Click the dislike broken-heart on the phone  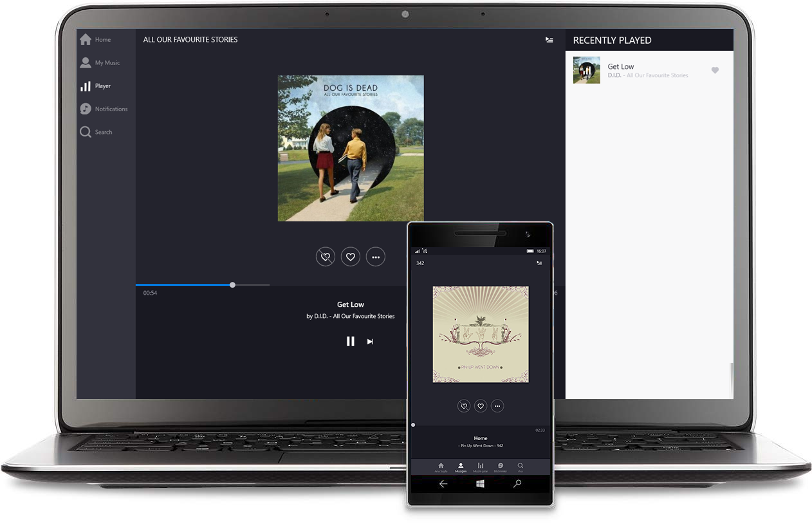coord(464,406)
